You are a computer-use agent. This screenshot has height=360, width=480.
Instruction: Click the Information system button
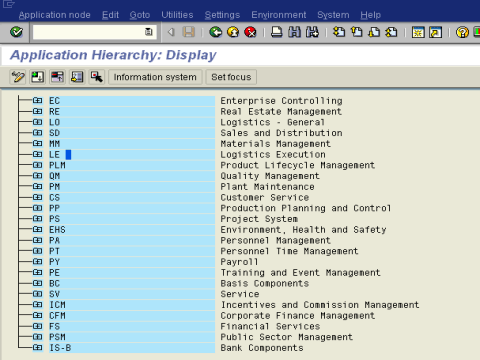point(155,77)
